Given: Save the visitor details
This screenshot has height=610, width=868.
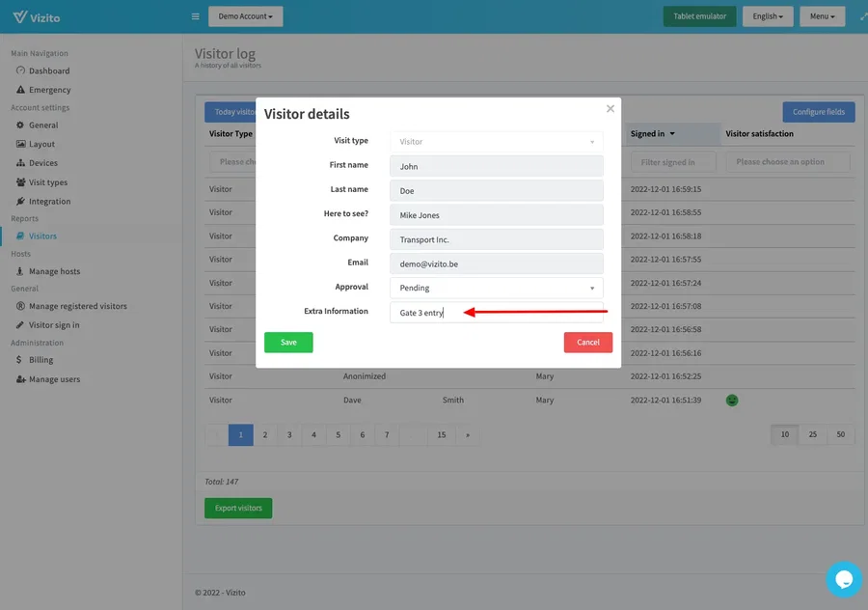Looking at the screenshot, I should pos(287,342).
